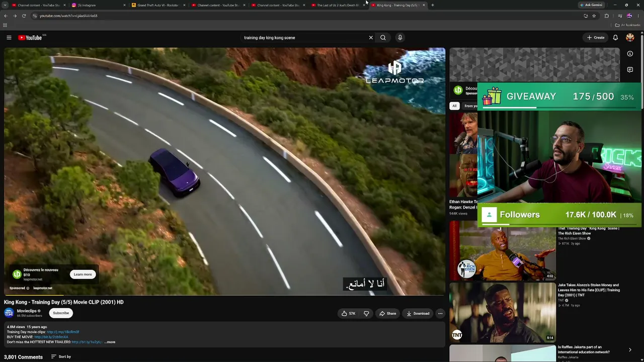Subscribe to Movieclips
Screen dimensions: 644x362
point(61,313)
